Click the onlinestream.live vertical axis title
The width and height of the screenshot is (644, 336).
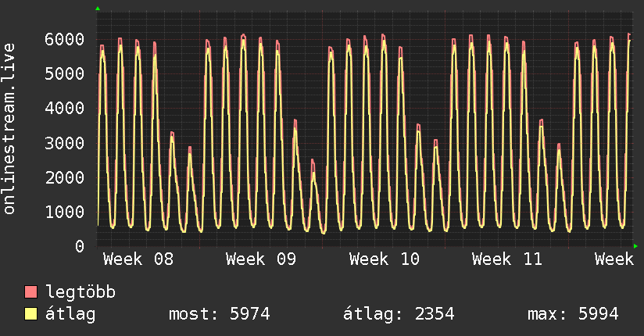click(9, 129)
